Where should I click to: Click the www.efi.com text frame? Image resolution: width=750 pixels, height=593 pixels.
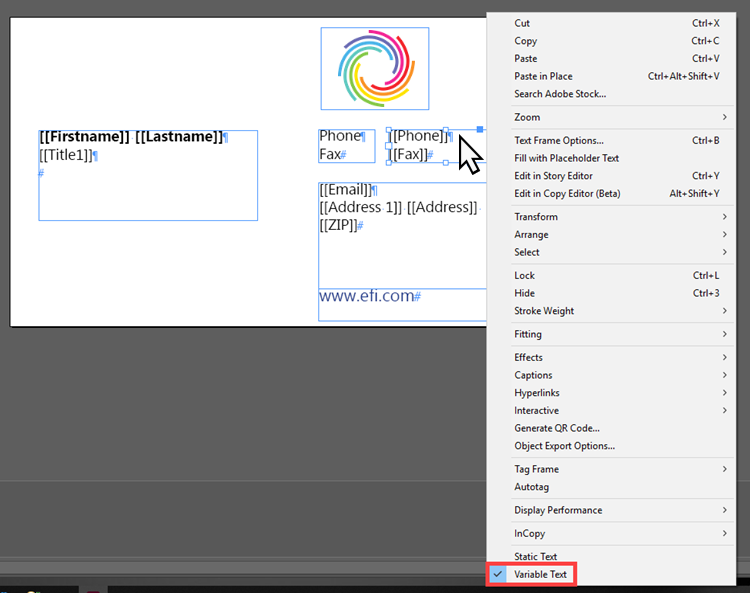coord(367,297)
